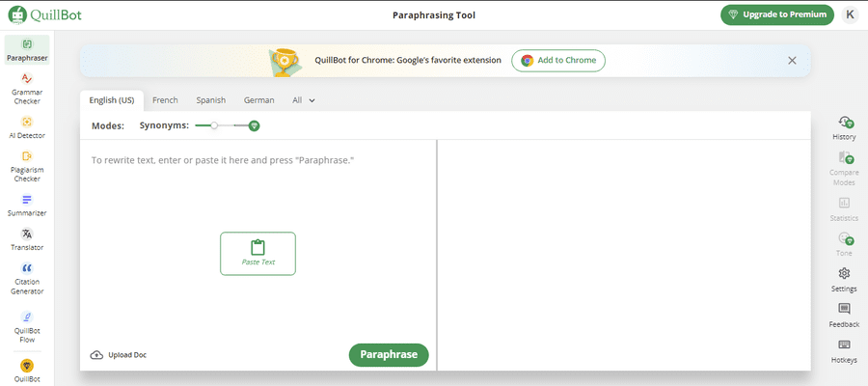The image size is (868, 386).
Task: Click the Synonyms label
Action: click(x=164, y=125)
